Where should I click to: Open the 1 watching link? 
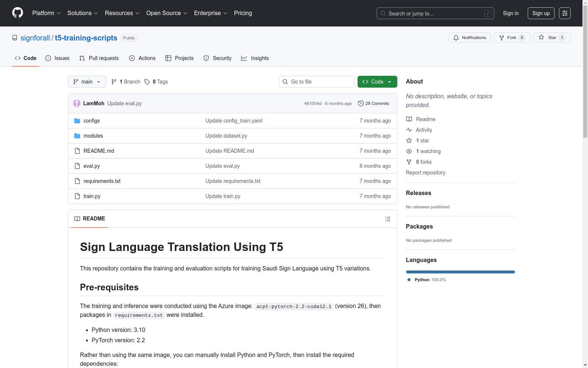[423, 151]
